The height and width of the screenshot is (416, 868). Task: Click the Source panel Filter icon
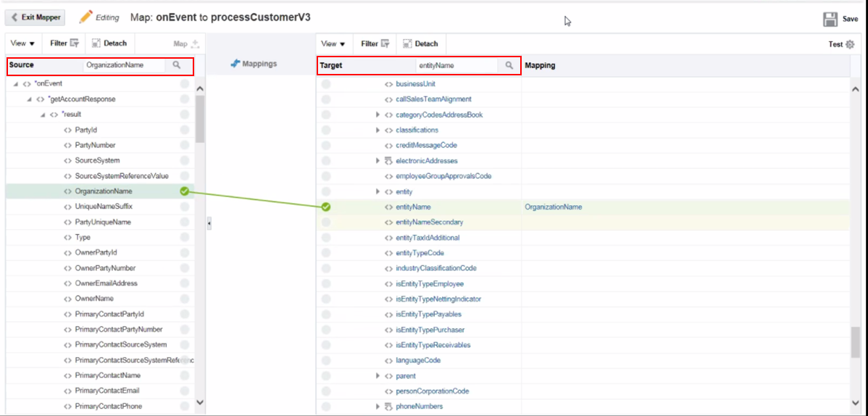point(75,43)
